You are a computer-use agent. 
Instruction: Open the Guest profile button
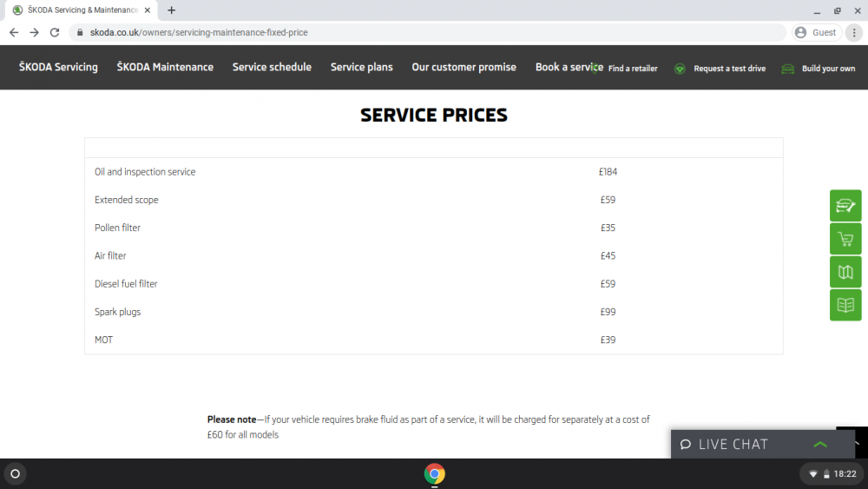pyautogui.click(x=816, y=33)
